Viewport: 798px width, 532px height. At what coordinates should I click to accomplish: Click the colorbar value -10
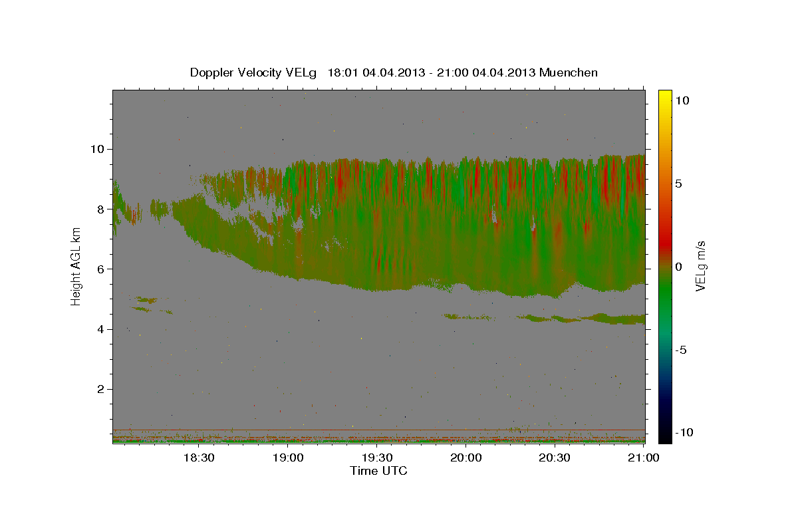[x=685, y=432]
